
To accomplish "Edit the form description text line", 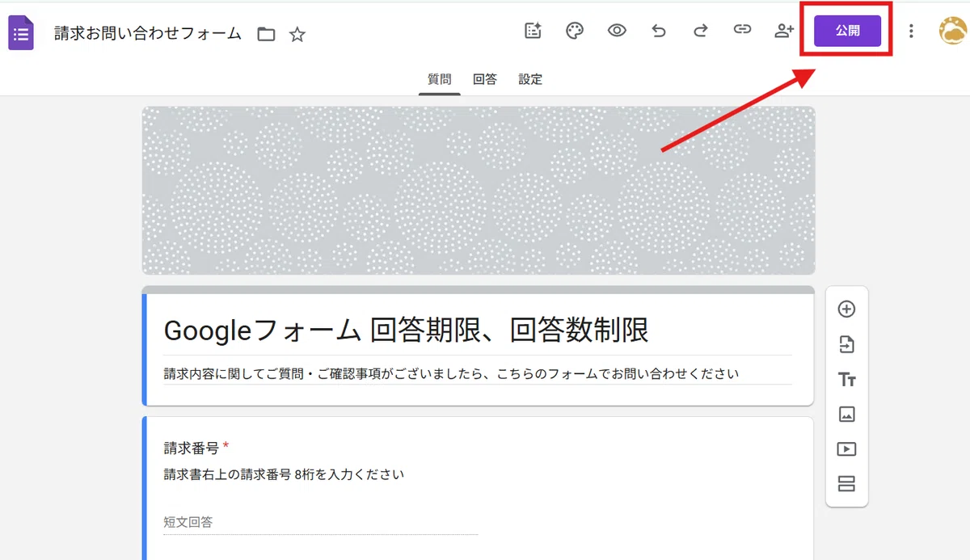I will [477, 373].
